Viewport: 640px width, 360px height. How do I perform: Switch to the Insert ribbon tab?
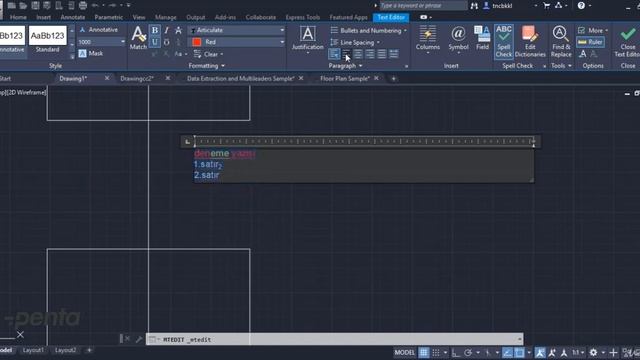click(43, 17)
